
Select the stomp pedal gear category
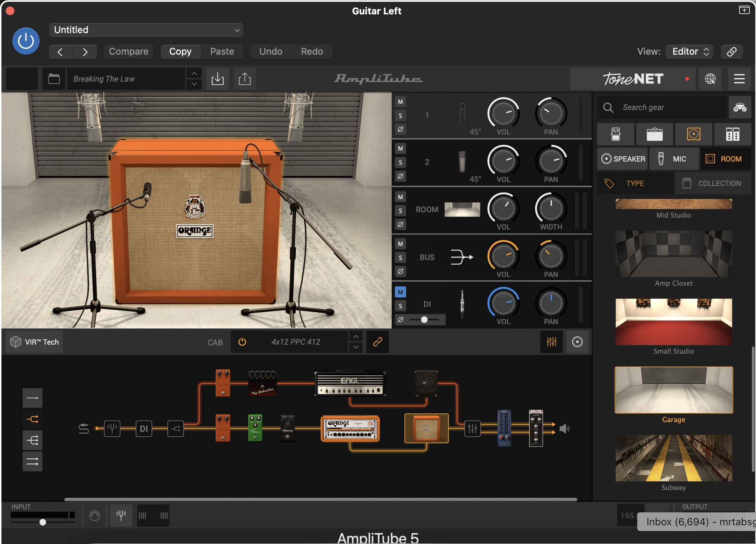pos(616,134)
